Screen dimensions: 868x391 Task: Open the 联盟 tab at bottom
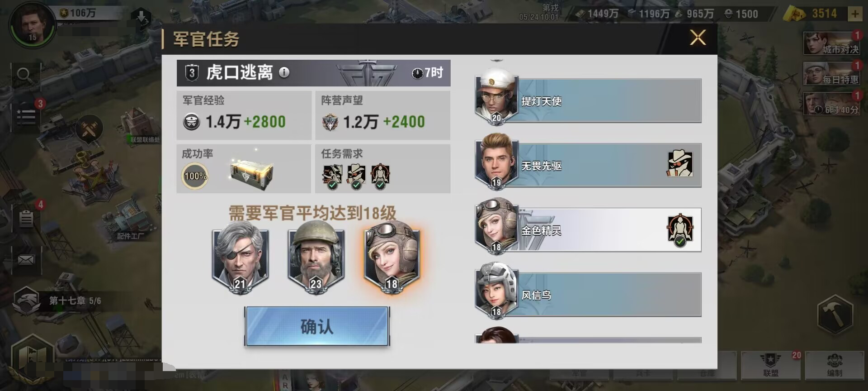[771, 365]
